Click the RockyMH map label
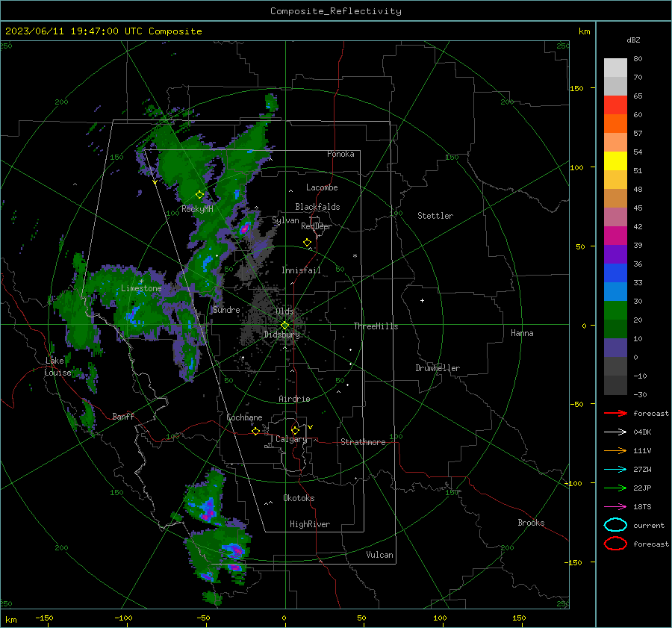This screenshot has width=672, height=628. click(x=197, y=209)
